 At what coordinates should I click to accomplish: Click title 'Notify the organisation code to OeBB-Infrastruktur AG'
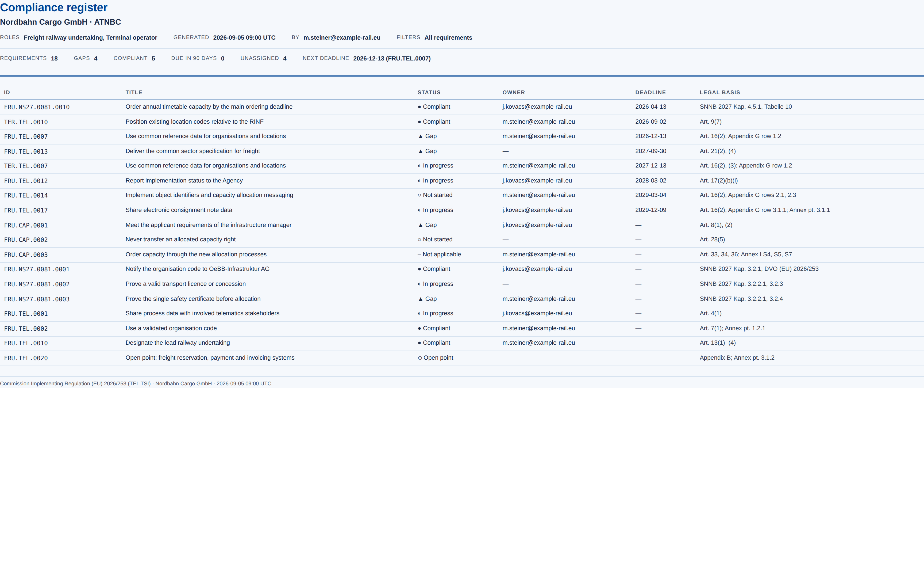pyautogui.click(x=197, y=269)
